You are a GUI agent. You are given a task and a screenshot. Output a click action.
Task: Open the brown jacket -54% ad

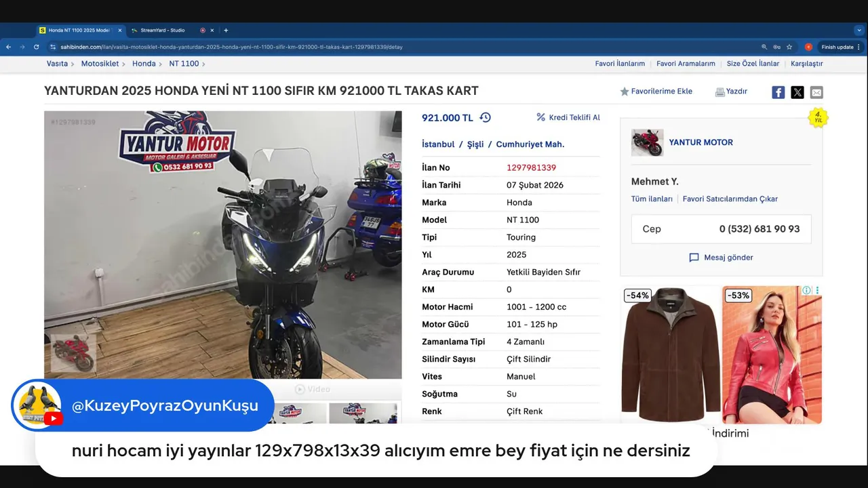pos(671,354)
